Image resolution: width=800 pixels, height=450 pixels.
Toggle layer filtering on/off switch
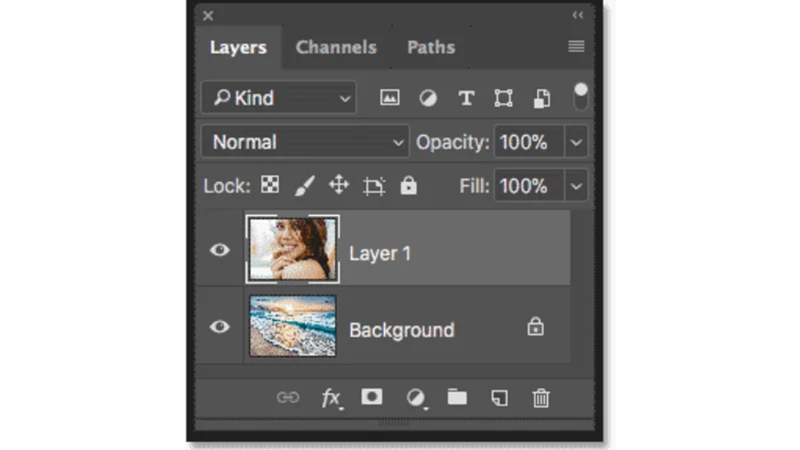[x=581, y=96]
